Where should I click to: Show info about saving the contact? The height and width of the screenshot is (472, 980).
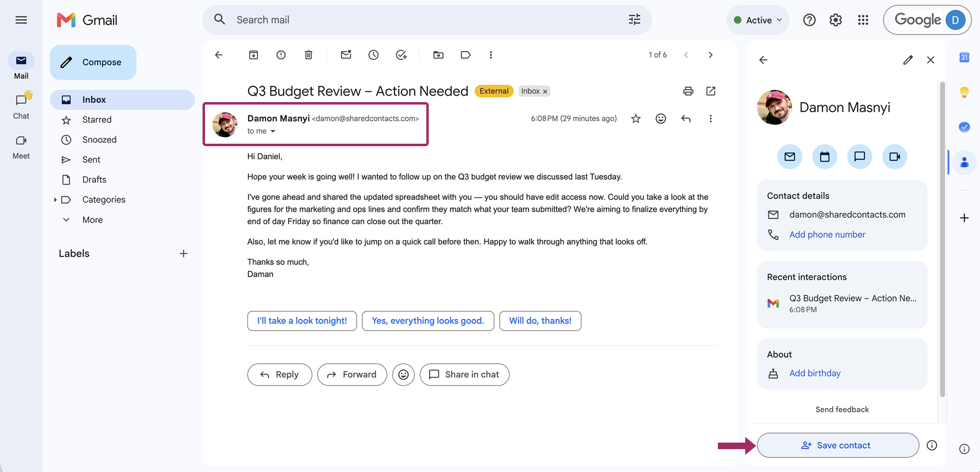(x=932, y=445)
